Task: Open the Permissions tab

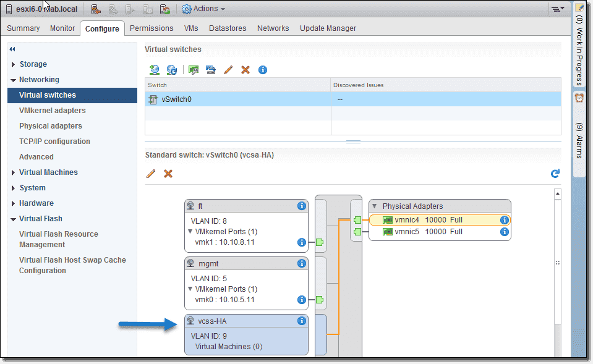Action: [151, 28]
